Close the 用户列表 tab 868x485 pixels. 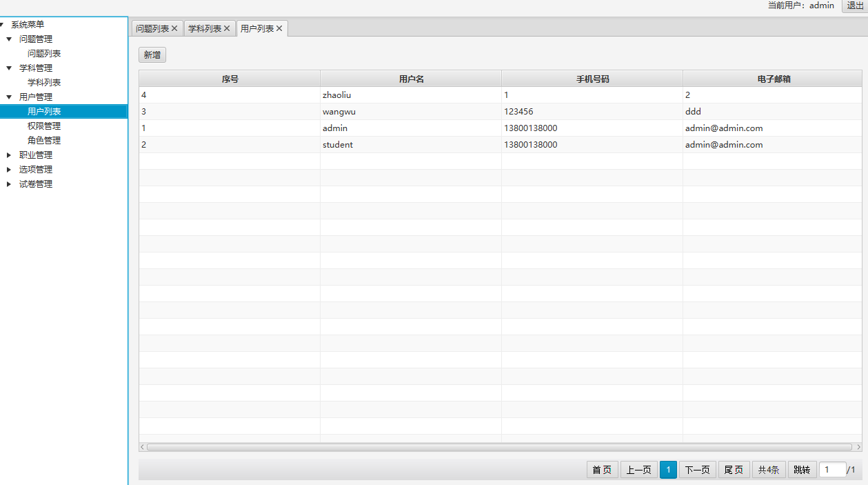pyautogui.click(x=279, y=29)
